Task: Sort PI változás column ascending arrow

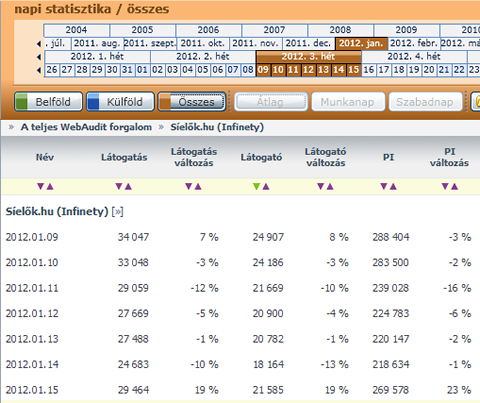Action: click(x=454, y=186)
